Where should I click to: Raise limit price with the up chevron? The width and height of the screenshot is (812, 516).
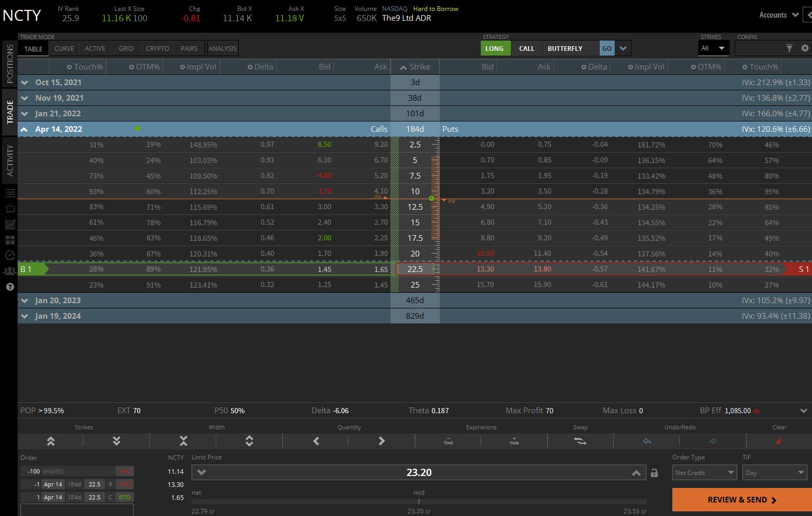(x=636, y=472)
